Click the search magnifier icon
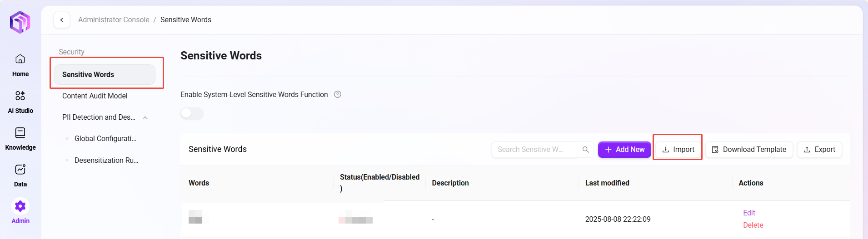The image size is (868, 239). tap(585, 150)
